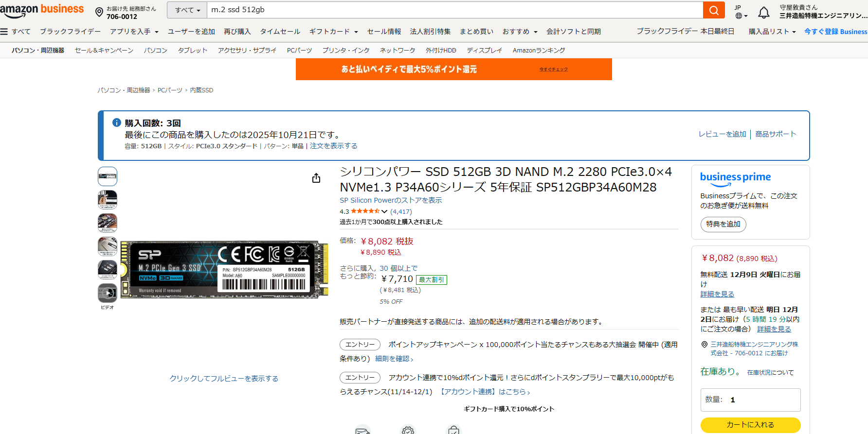868x434 pixels.
Task: Open the 数量 quantity dropdown
Action: tap(750, 399)
